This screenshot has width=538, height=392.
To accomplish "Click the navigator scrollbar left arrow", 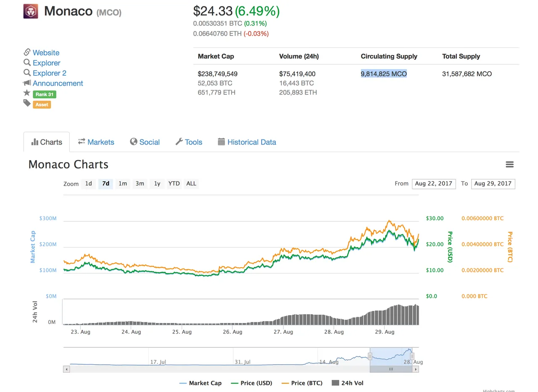I will pyautogui.click(x=66, y=369).
